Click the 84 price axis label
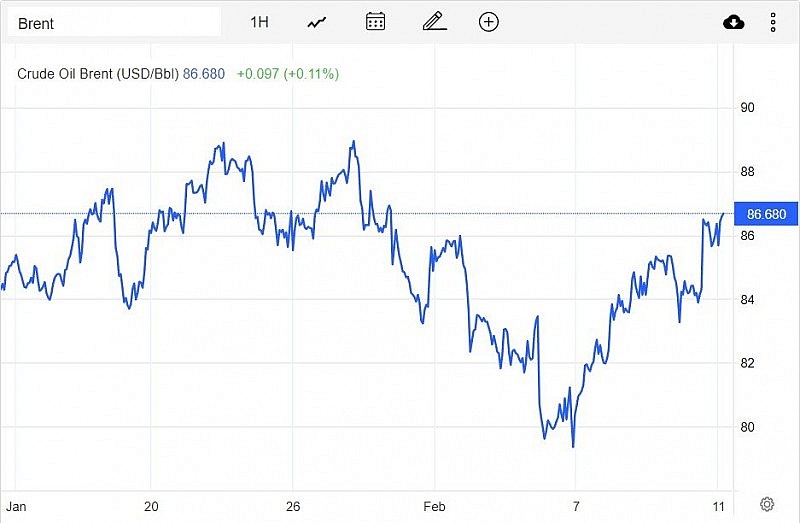 coord(746,300)
